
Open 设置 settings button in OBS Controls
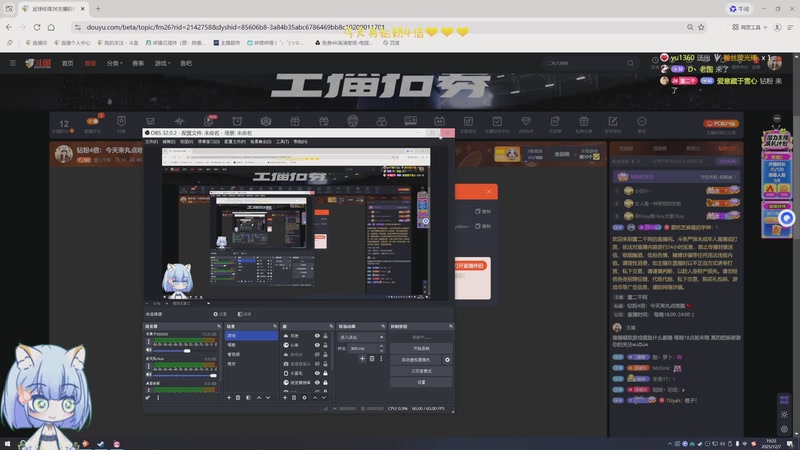click(x=421, y=382)
